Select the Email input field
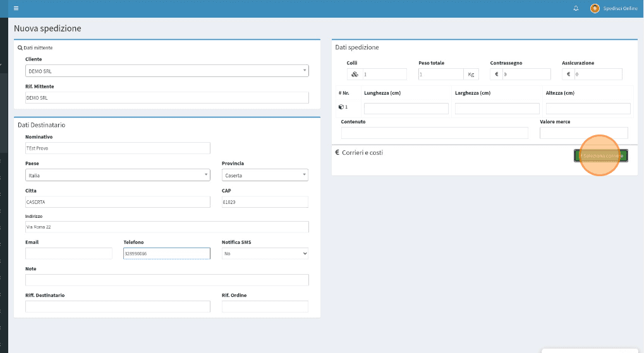This screenshot has width=644, height=353. click(69, 253)
